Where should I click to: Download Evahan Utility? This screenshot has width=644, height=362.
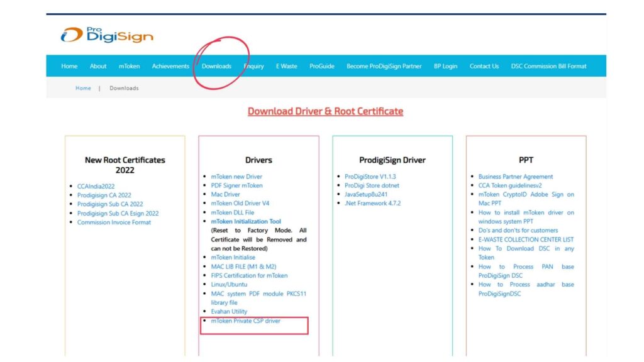pos(229,312)
